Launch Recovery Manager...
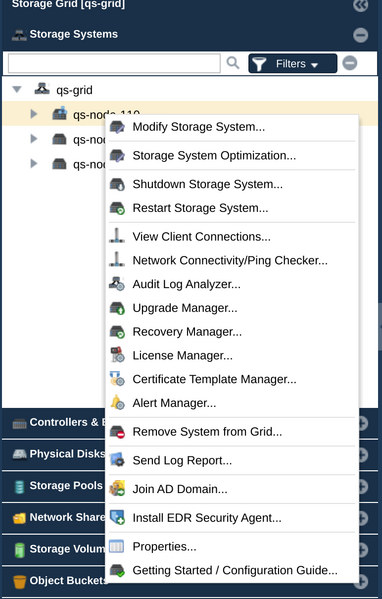Image resolution: width=382 pixels, height=599 pixels. (187, 332)
